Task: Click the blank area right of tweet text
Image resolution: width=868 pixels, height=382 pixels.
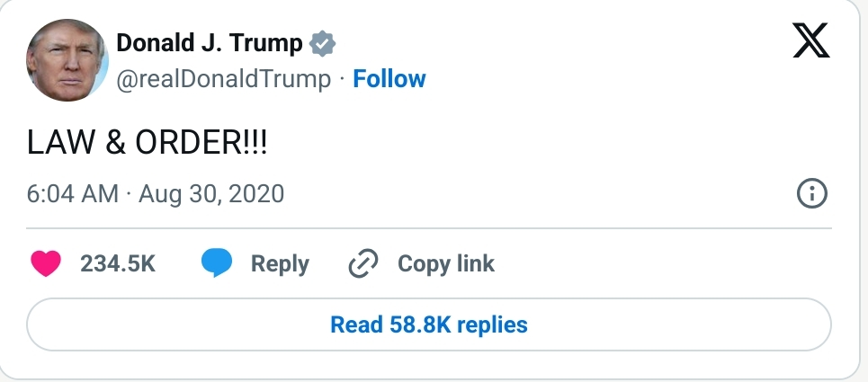Action: (540, 144)
